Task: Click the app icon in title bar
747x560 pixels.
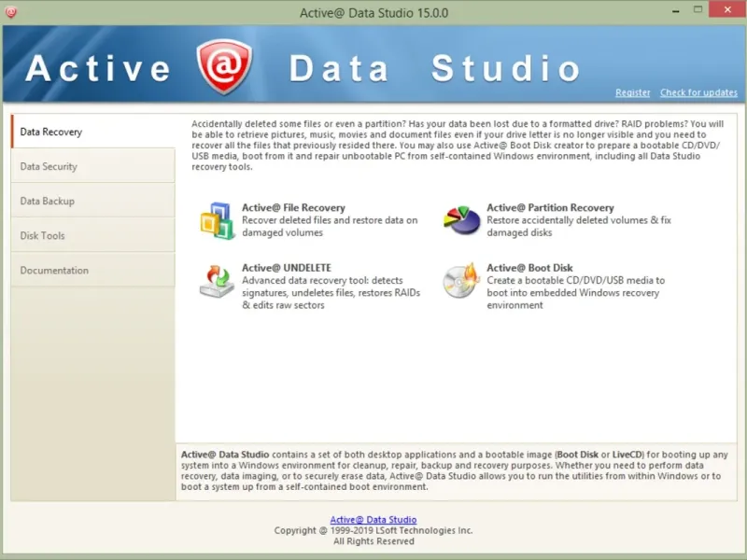Action: tap(11, 12)
